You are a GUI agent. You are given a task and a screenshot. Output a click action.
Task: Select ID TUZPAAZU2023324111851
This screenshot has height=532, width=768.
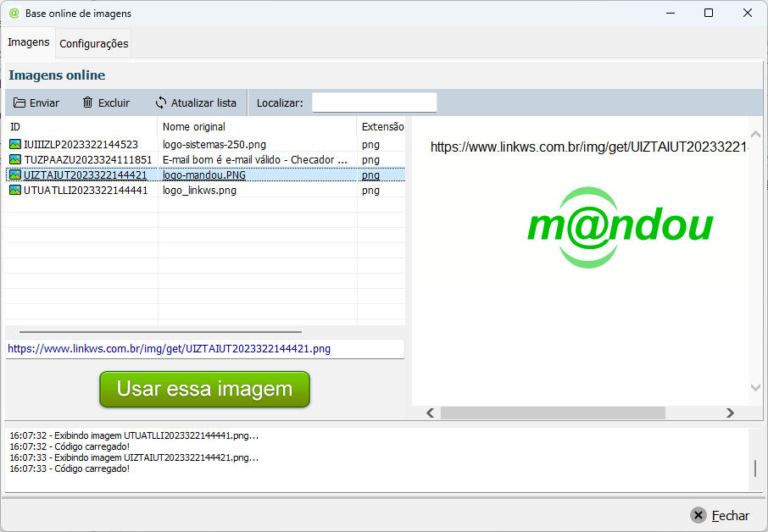(x=87, y=159)
